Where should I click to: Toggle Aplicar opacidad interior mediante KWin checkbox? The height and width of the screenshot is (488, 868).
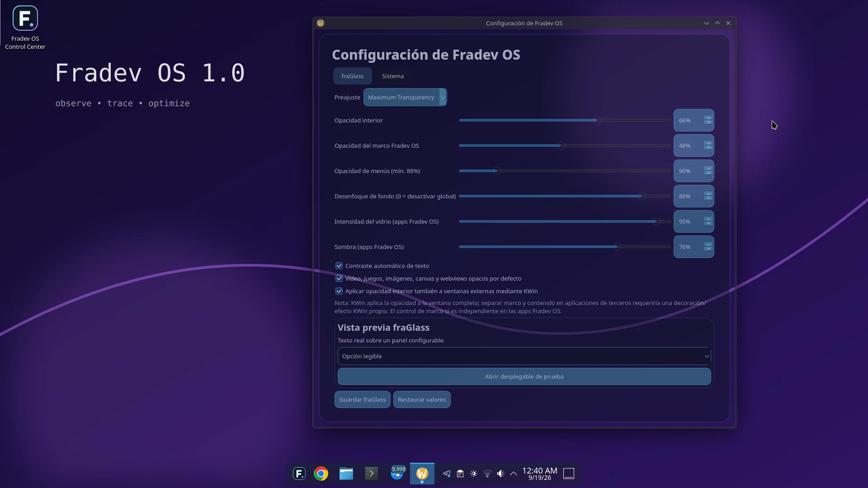coord(339,291)
